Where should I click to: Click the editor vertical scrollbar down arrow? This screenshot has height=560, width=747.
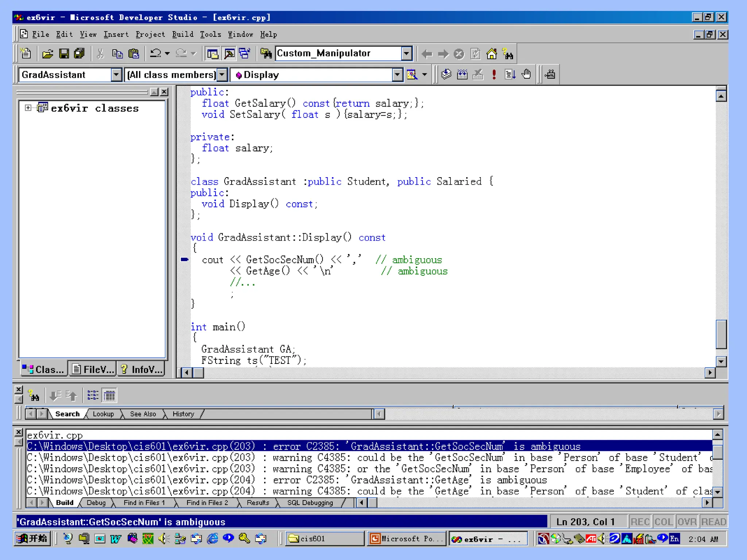point(721,362)
